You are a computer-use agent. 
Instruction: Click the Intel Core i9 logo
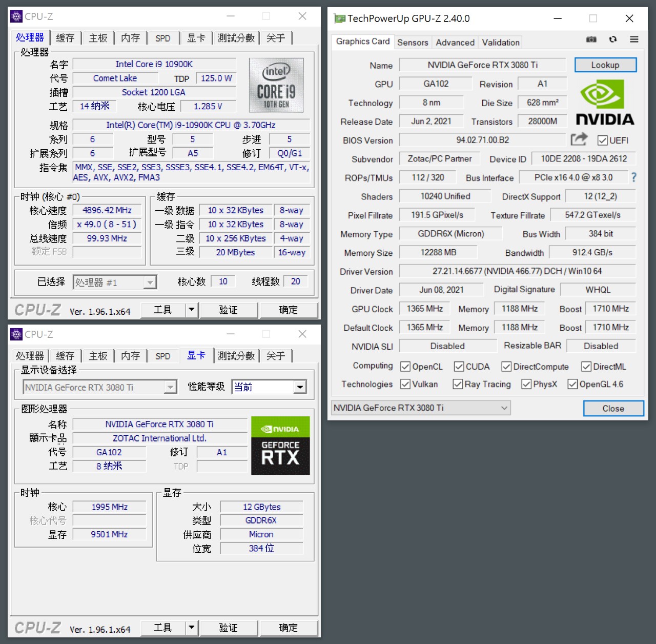[276, 85]
